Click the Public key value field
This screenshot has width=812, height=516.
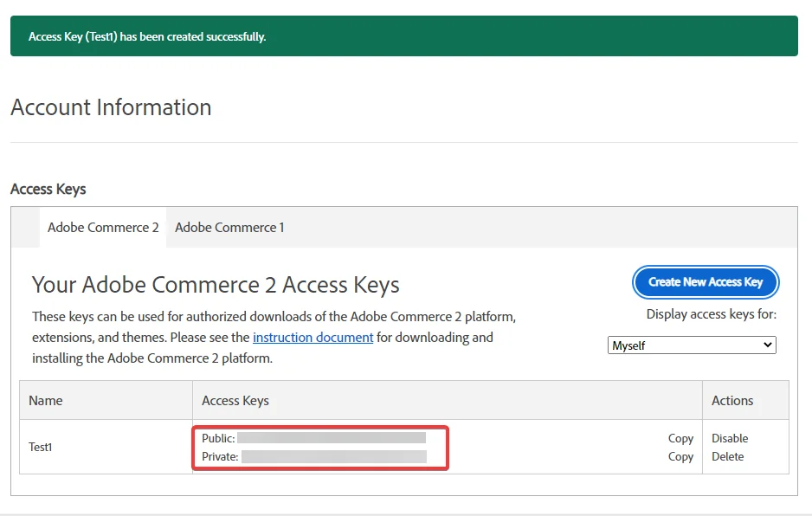coord(332,438)
